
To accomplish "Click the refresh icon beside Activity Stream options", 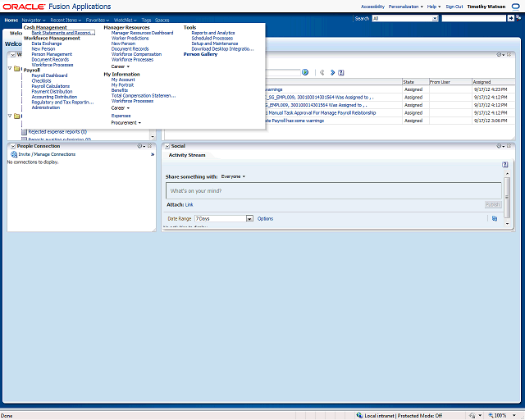I will coord(495,219).
